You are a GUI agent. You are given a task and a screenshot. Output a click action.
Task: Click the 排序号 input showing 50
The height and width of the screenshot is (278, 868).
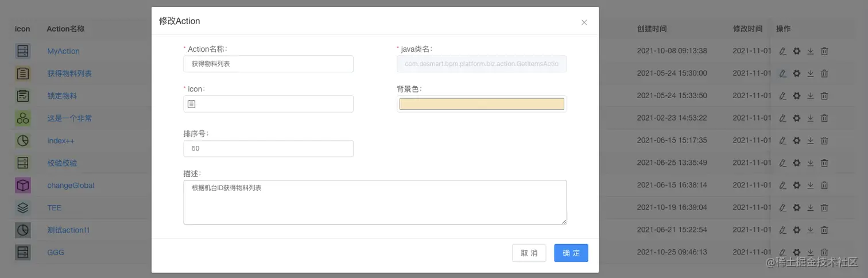(268, 149)
